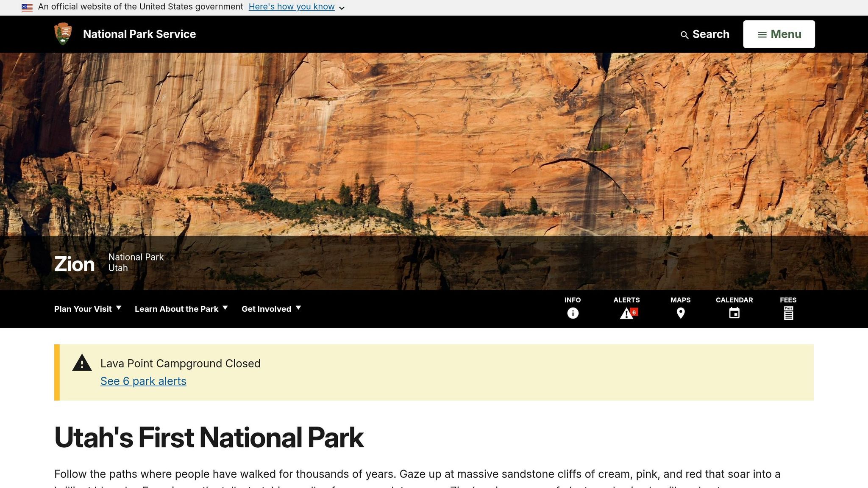Open the See 6 park alerts link
The height and width of the screenshot is (488, 868).
[x=143, y=381]
